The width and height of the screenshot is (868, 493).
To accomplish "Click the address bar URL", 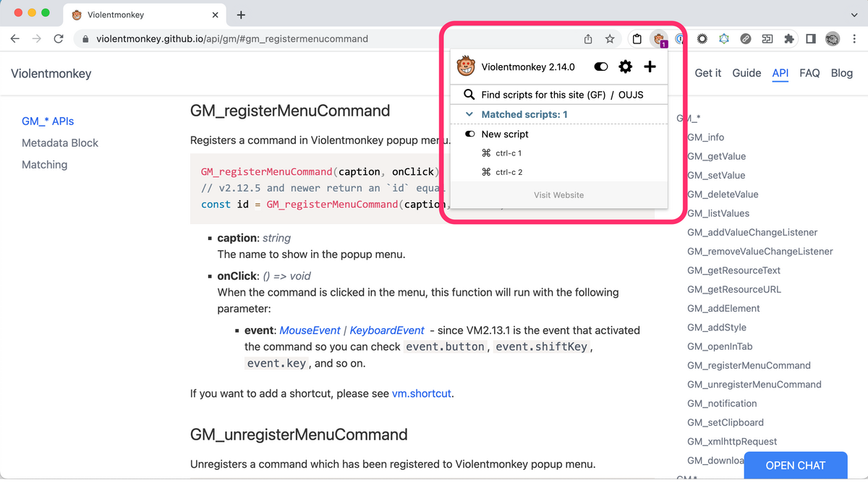I will 231,39.
